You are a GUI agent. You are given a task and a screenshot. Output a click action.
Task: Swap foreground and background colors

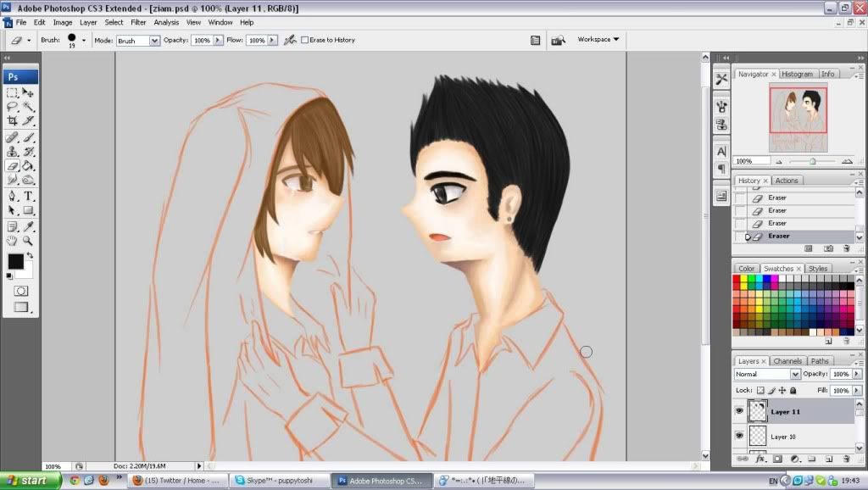click(30, 255)
